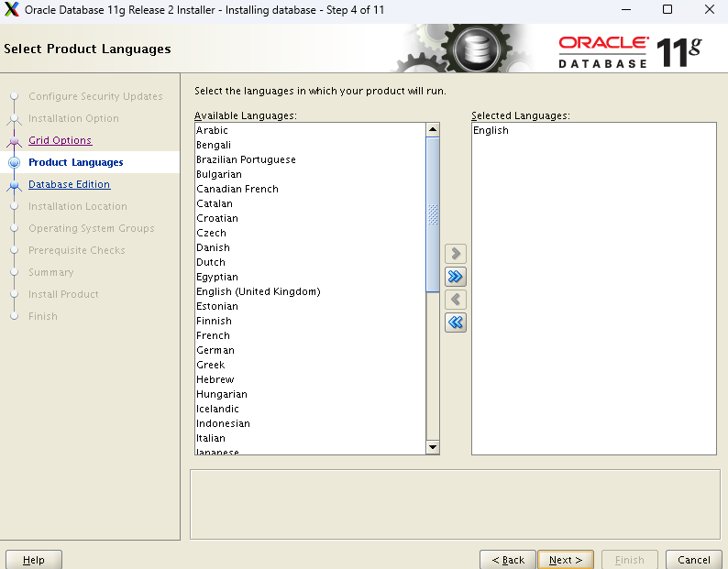728x569 pixels.
Task: Click the Help button
Action: coord(33,560)
